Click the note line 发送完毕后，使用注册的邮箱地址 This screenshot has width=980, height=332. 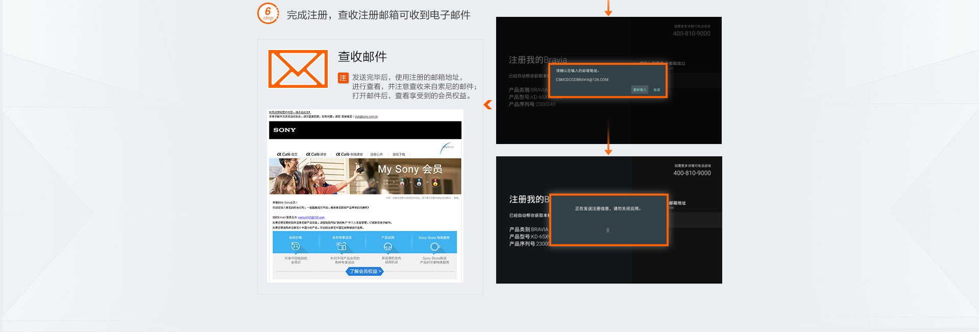407,78
